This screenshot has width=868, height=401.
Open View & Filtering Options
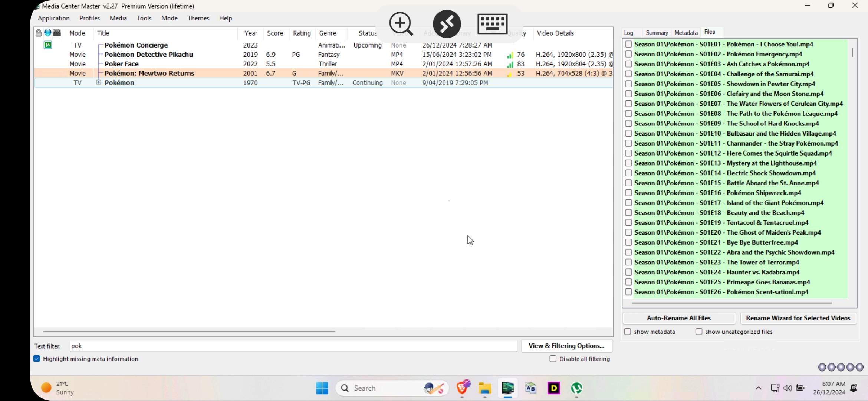click(566, 346)
